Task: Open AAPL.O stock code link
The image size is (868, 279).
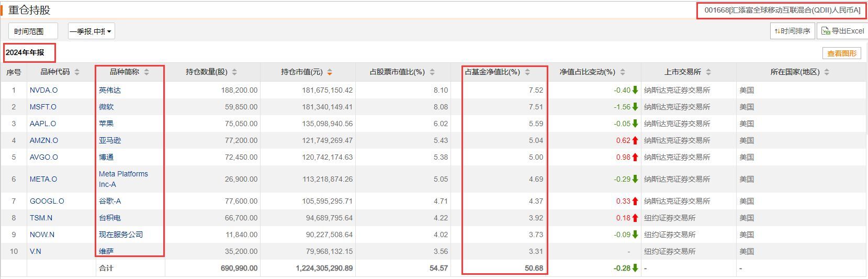Action: [43, 124]
